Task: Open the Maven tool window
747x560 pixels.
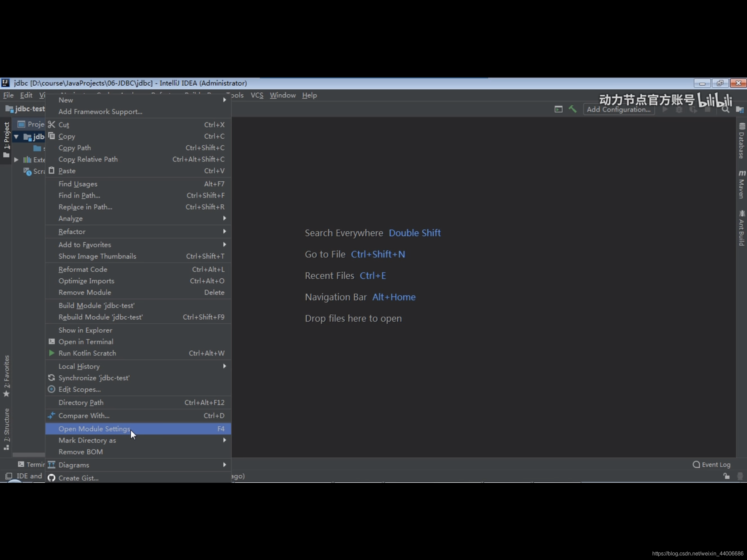Action: [x=742, y=184]
